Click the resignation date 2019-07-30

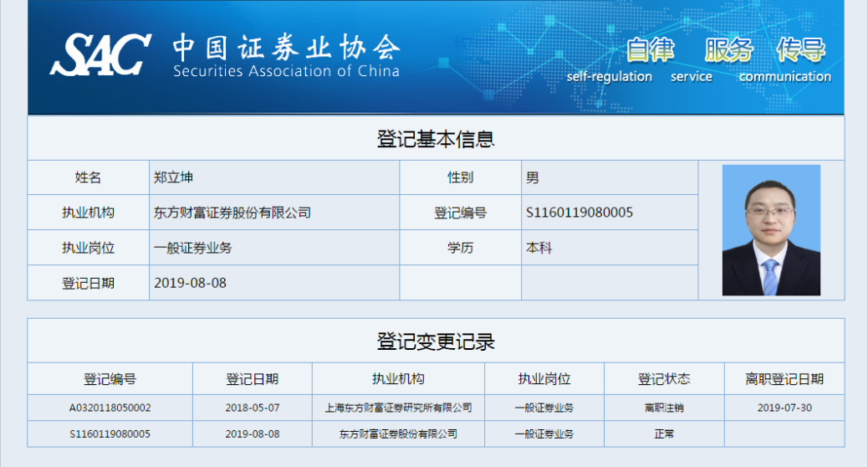tap(784, 408)
